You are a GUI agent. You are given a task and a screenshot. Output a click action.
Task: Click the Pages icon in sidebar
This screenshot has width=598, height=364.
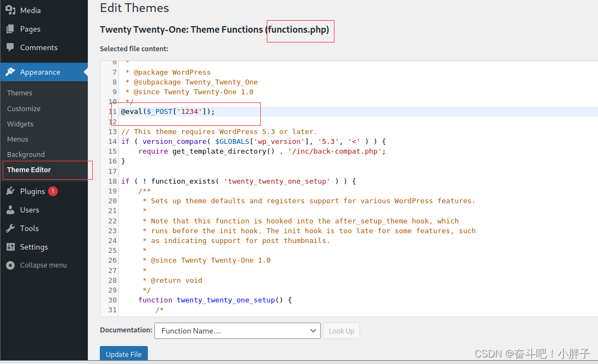pyautogui.click(x=10, y=29)
